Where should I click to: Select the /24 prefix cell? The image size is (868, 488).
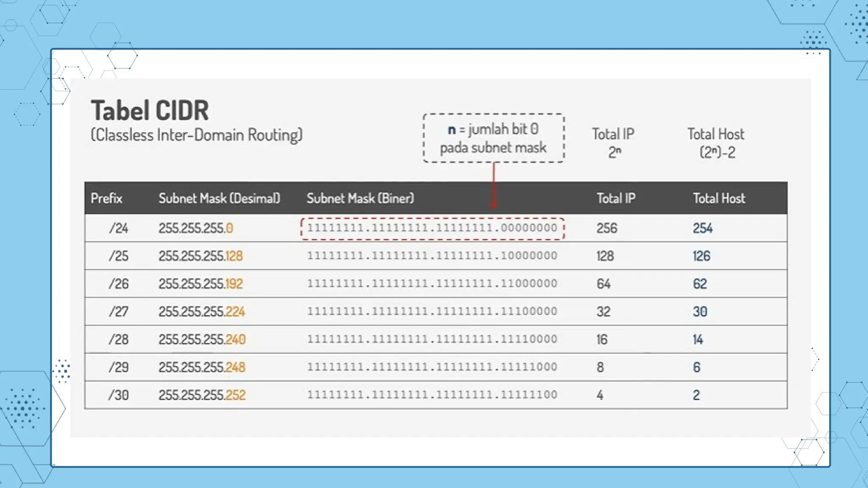tap(119, 228)
